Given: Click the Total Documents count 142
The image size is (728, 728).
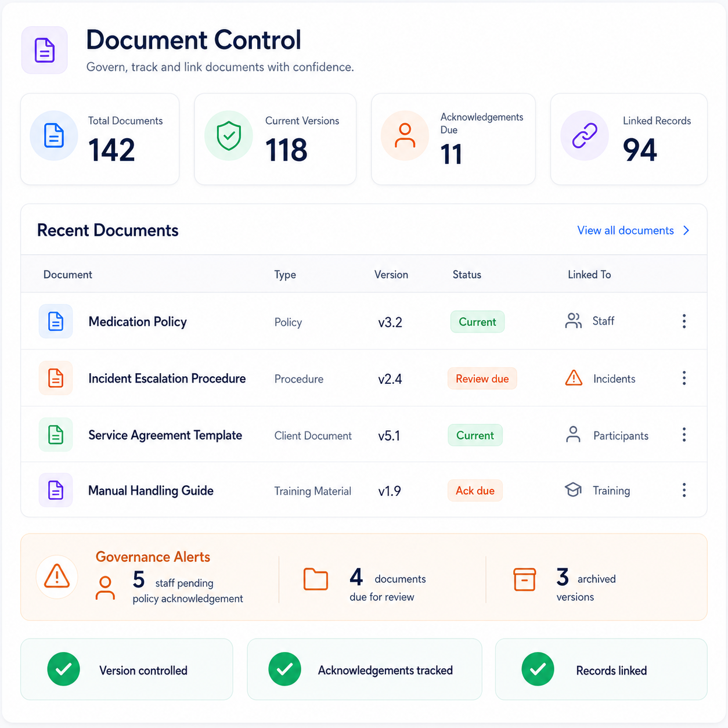Looking at the screenshot, I should pyautogui.click(x=111, y=150).
